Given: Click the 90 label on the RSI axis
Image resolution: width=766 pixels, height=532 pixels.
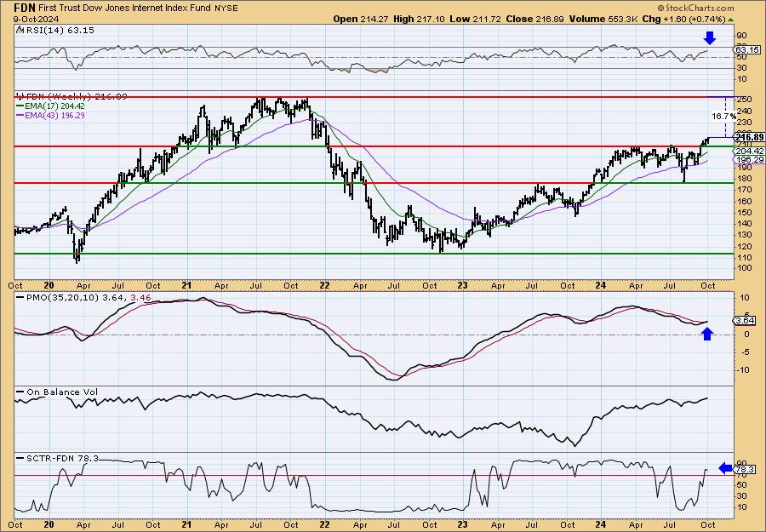Looking at the screenshot, I should point(742,35).
